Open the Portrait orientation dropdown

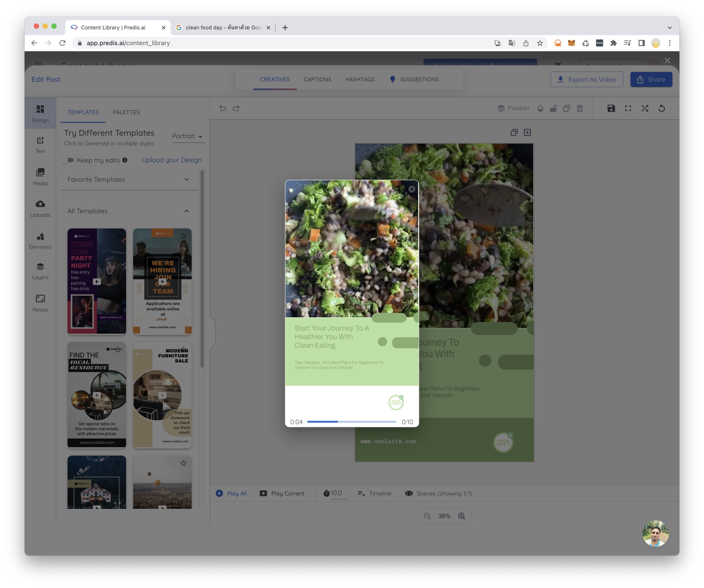point(188,136)
